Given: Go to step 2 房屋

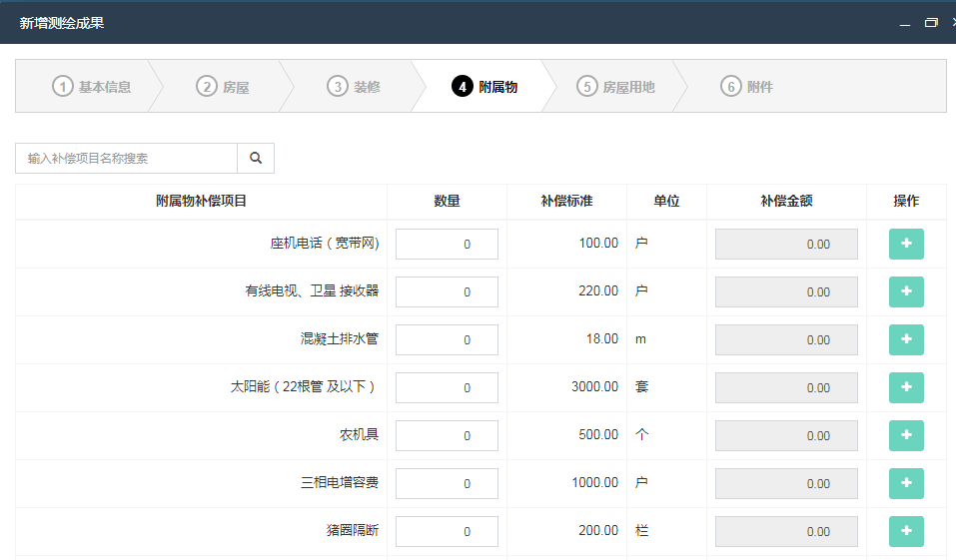Looking at the screenshot, I should [x=223, y=87].
